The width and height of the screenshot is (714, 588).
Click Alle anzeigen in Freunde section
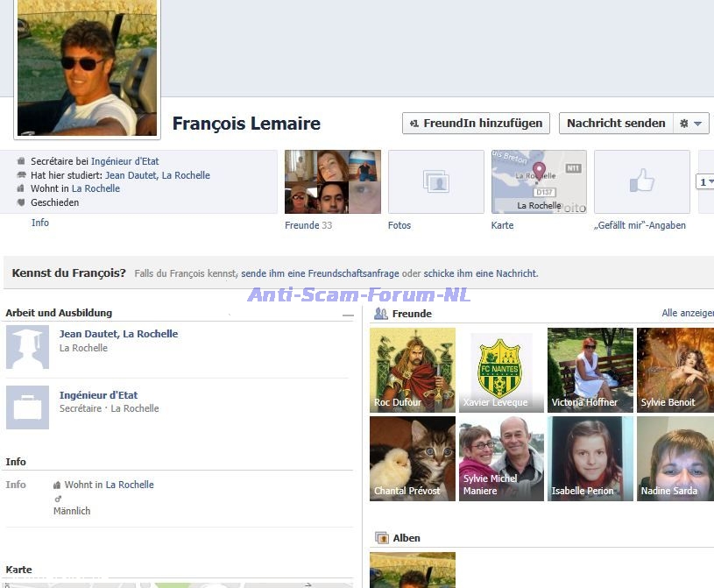688,313
